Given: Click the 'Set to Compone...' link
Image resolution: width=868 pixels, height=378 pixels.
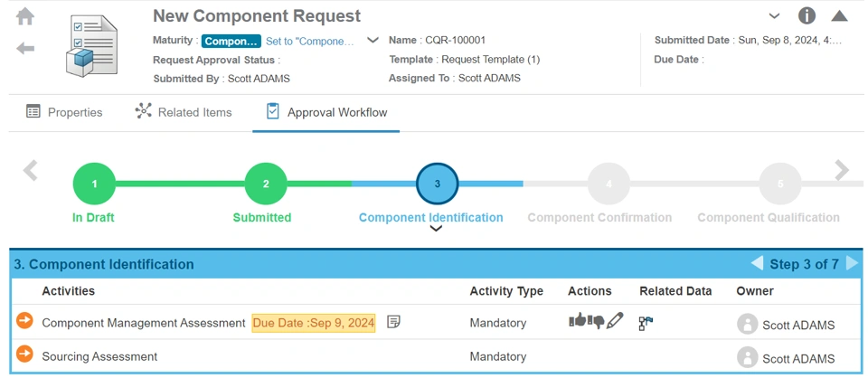Looking at the screenshot, I should click(309, 41).
